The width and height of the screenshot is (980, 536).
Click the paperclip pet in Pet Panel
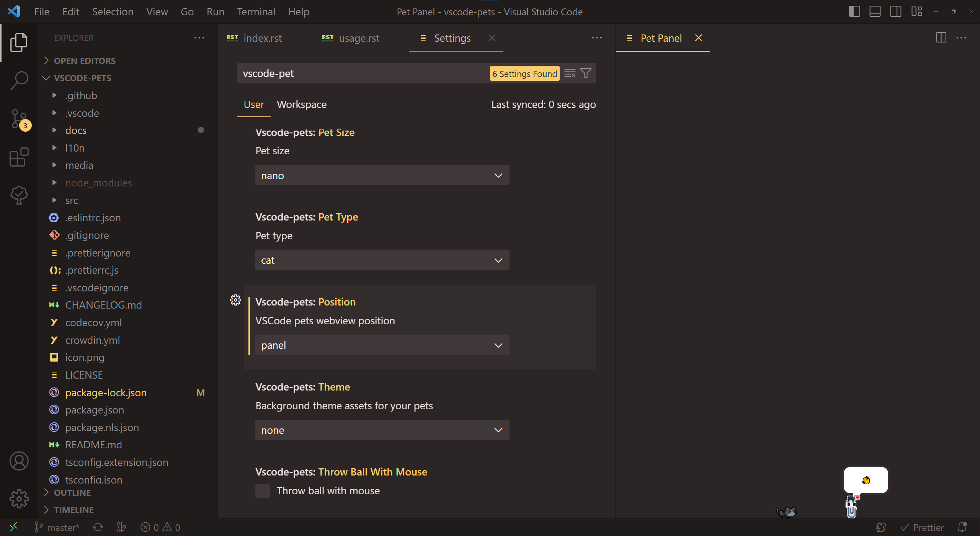point(851,507)
